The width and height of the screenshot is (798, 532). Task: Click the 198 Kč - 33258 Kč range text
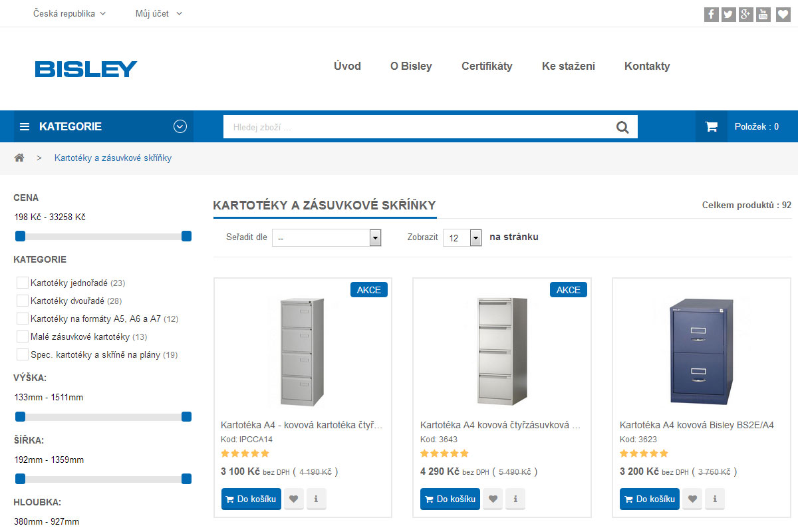[50, 217]
